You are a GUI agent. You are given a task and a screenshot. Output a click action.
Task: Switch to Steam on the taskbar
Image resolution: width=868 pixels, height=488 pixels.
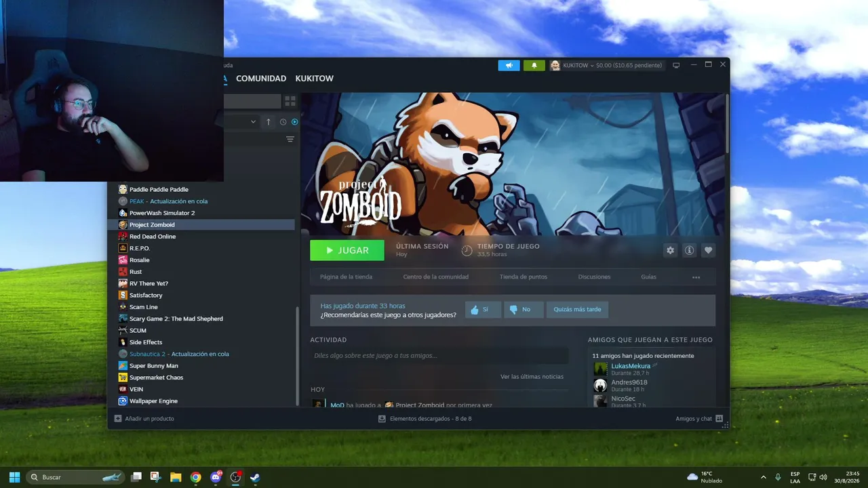255,477
